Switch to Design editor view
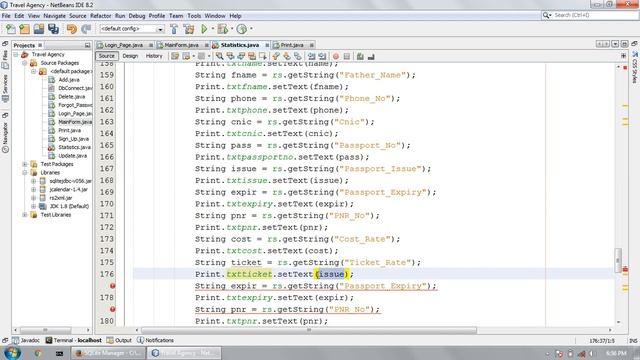Image resolution: width=640 pixels, height=360 pixels. coord(130,56)
